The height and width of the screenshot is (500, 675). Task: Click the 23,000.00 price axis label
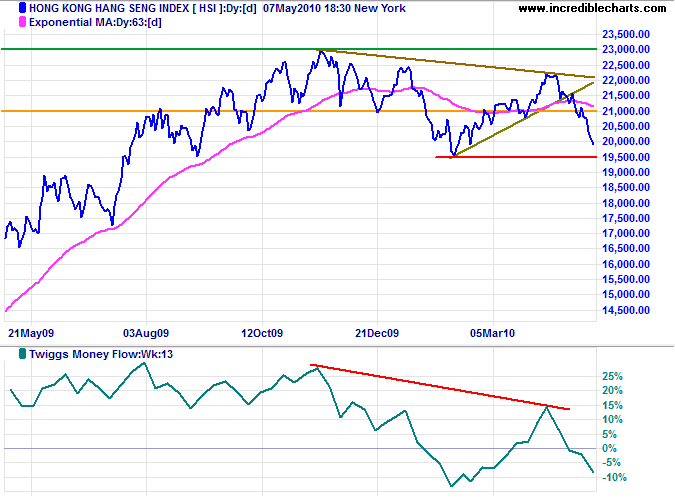tap(625, 49)
